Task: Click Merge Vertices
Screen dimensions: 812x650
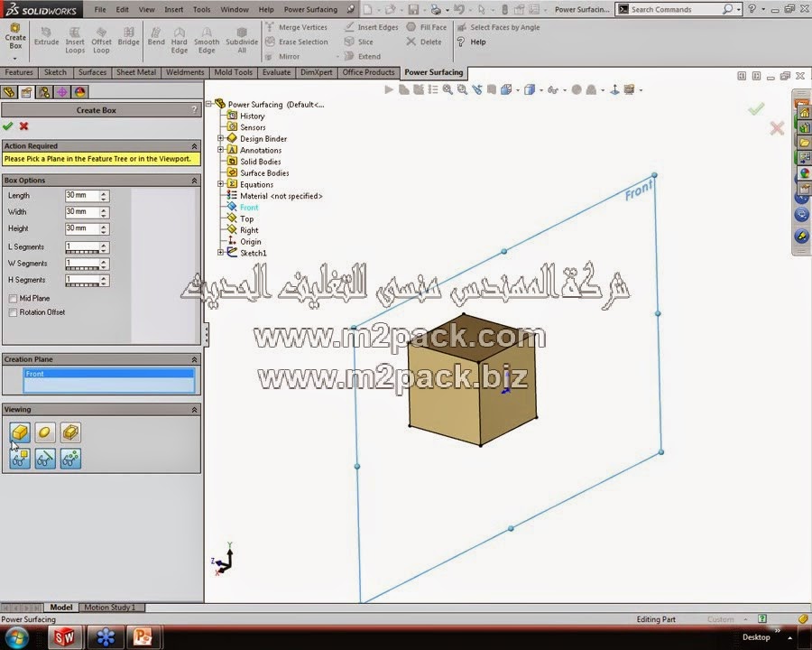Action: [296, 27]
